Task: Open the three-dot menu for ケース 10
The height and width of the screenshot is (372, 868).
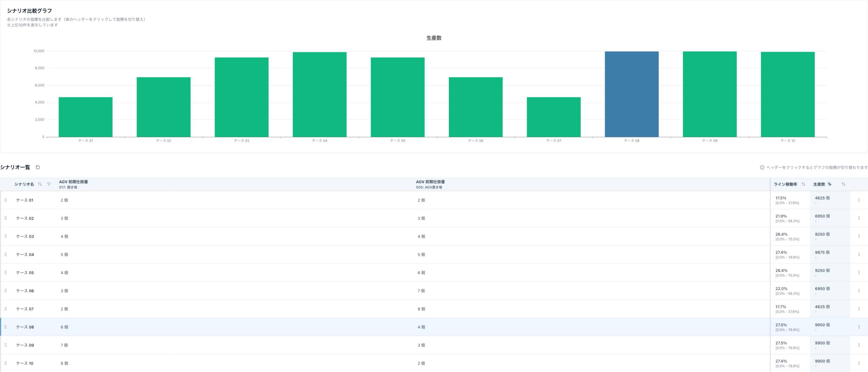Action: 859,363
